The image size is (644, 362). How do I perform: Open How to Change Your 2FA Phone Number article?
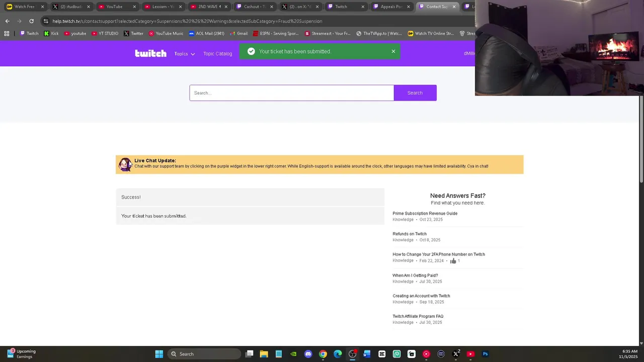[x=439, y=254]
